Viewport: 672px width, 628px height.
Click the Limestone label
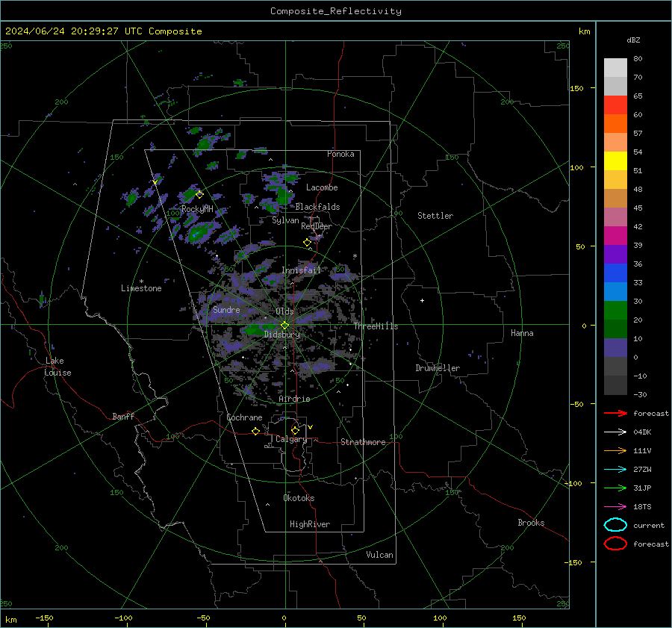pos(141,288)
